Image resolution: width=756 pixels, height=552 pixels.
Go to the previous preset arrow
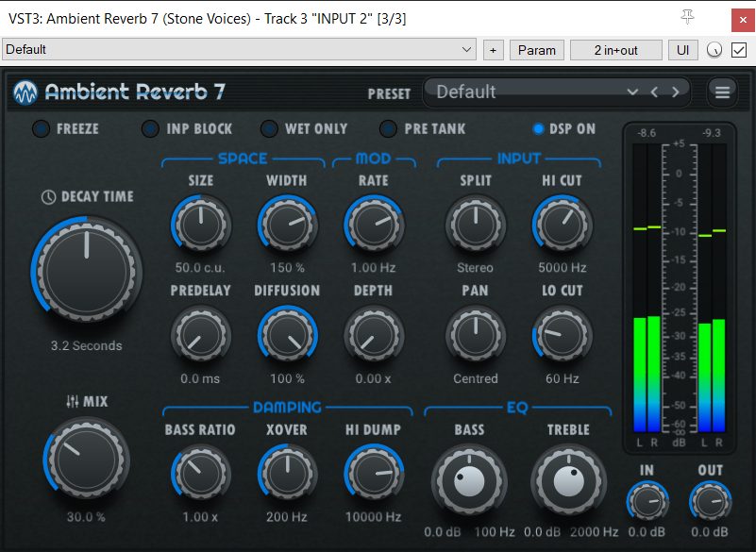point(654,92)
